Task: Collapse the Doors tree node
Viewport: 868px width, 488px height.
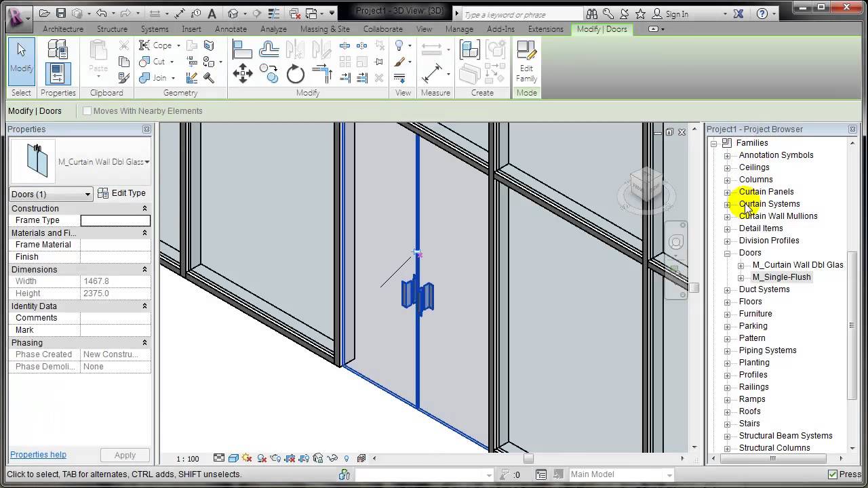Action: pyautogui.click(x=727, y=253)
